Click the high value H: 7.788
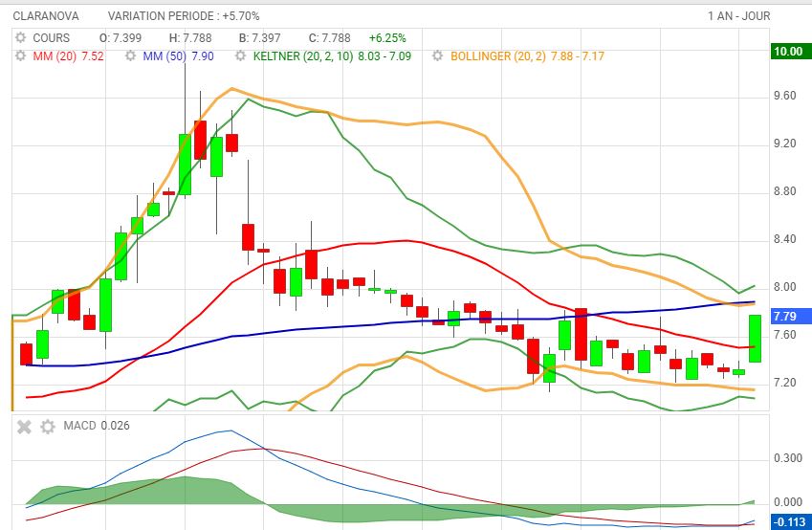 tap(190, 38)
